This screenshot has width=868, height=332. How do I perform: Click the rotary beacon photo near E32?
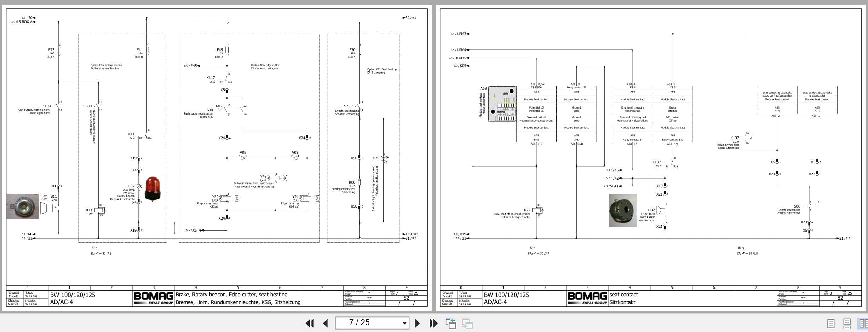[x=153, y=187]
